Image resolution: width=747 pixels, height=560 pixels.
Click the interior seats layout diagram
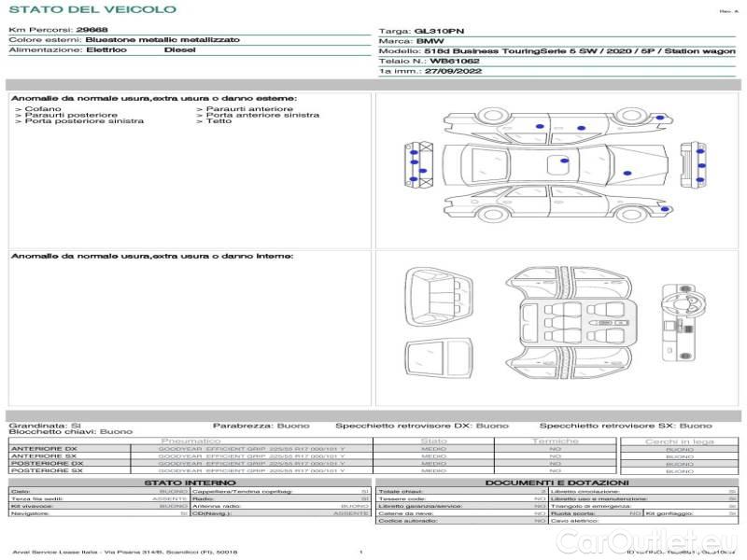571,323
